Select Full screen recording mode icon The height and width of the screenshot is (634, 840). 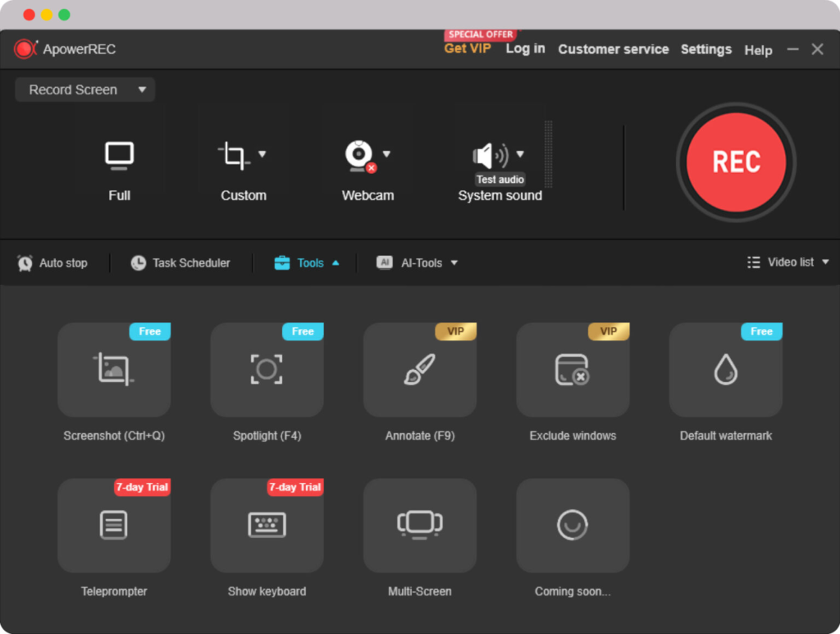point(119,155)
